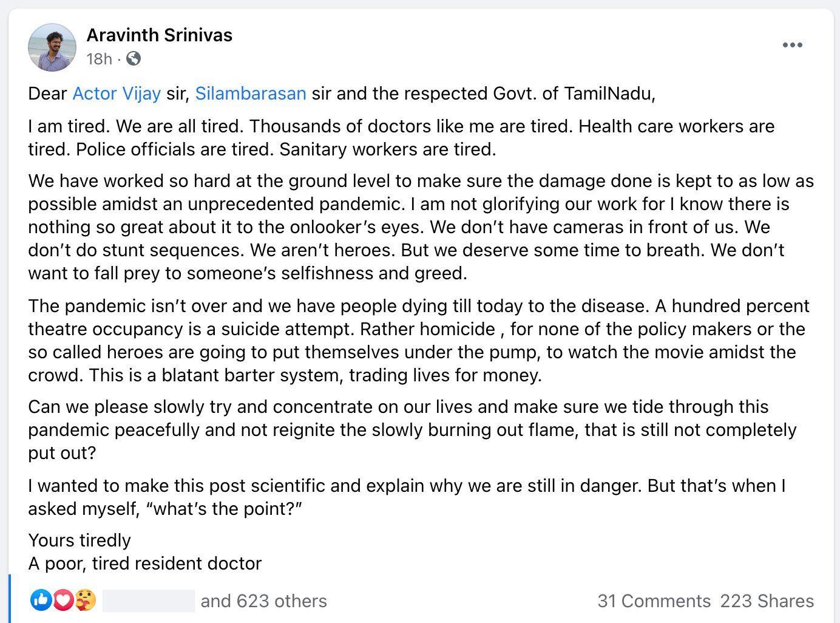Click the red heart Love reaction icon
Screen dimensions: 840x623
63,601
